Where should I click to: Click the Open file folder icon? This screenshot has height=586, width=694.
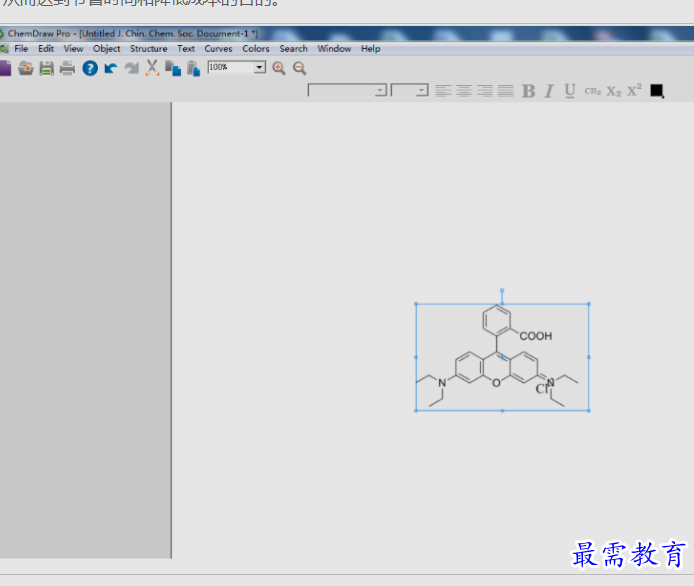click(26, 68)
